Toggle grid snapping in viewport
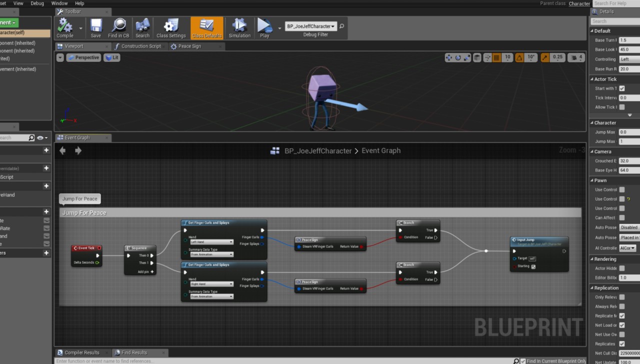The image size is (640, 364). 496,58
